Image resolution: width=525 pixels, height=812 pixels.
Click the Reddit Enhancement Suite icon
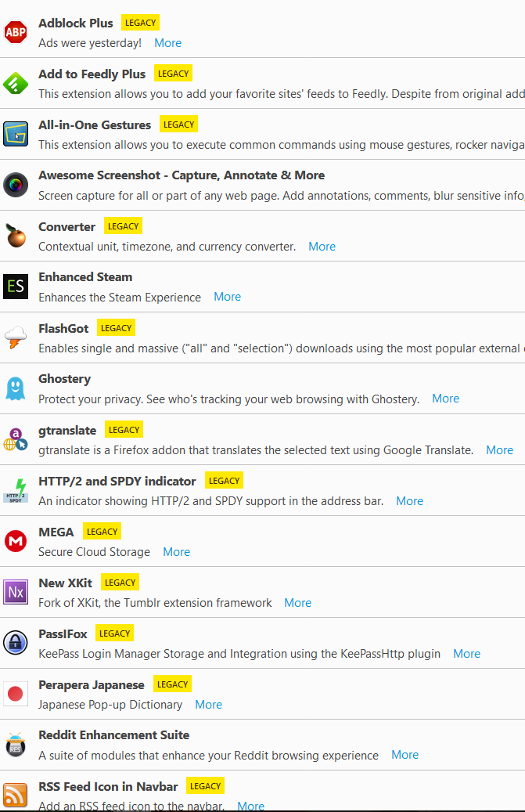15,745
